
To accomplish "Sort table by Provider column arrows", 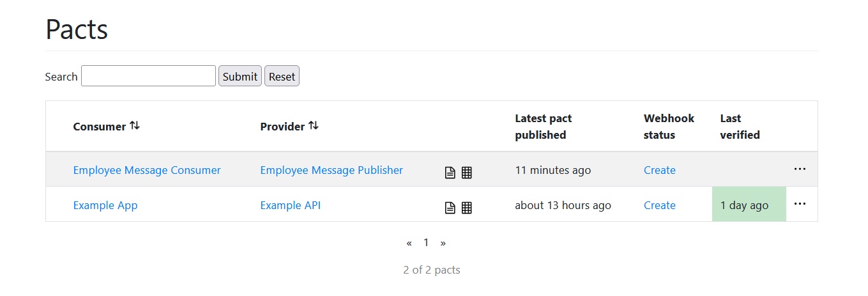I will [x=313, y=126].
